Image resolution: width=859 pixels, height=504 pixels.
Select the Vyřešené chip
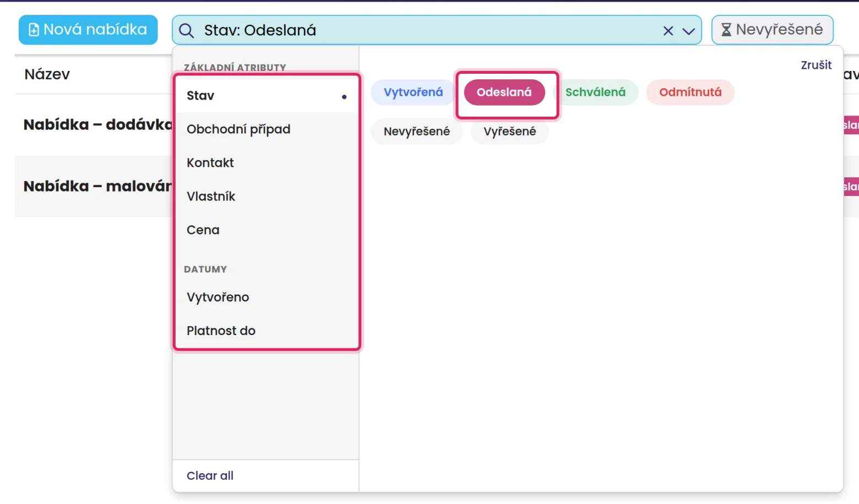pos(510,132)
